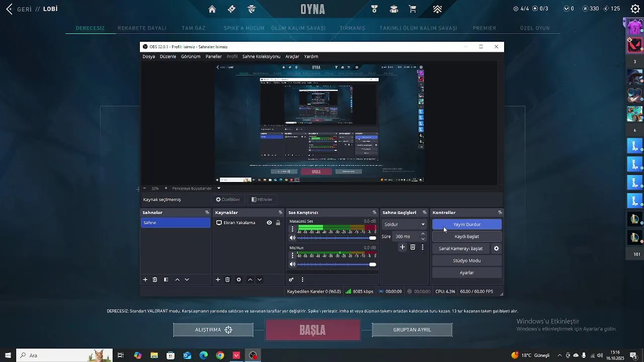Click GRUPTAN AYRIL in Valorant
This screenshot has height=362, width=644.
pos(412,330)
